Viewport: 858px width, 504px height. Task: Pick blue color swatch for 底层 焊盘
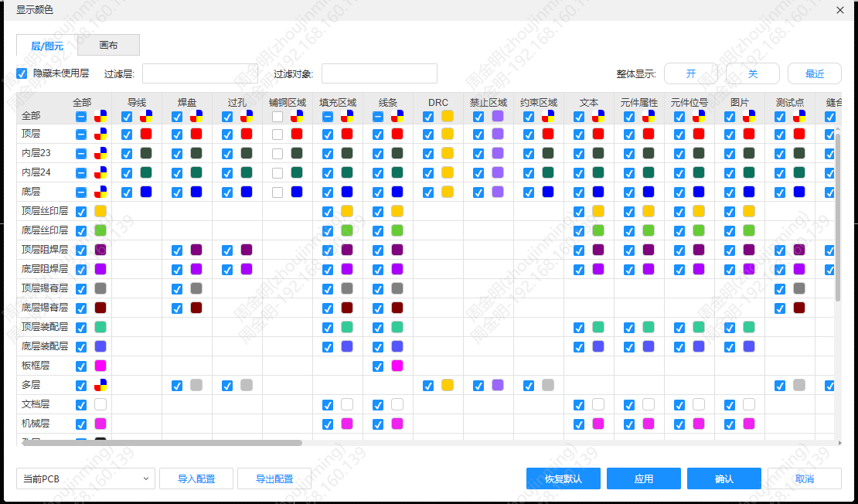196,192
